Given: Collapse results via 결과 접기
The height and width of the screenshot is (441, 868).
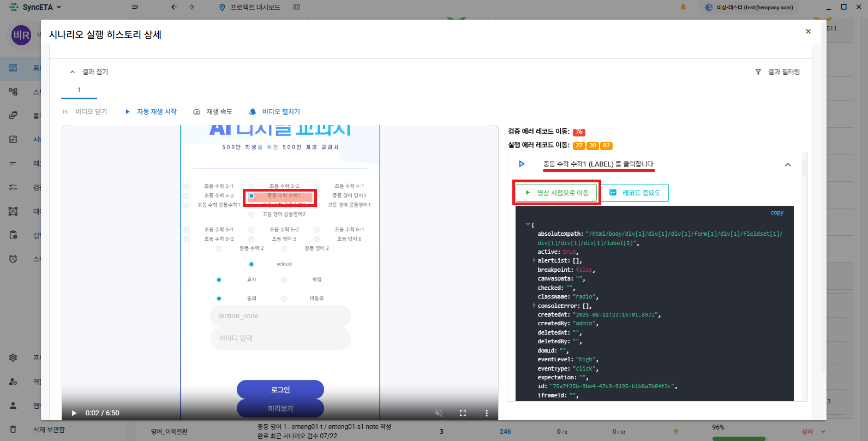Looking at the screenshot, I should click(89, 72).
